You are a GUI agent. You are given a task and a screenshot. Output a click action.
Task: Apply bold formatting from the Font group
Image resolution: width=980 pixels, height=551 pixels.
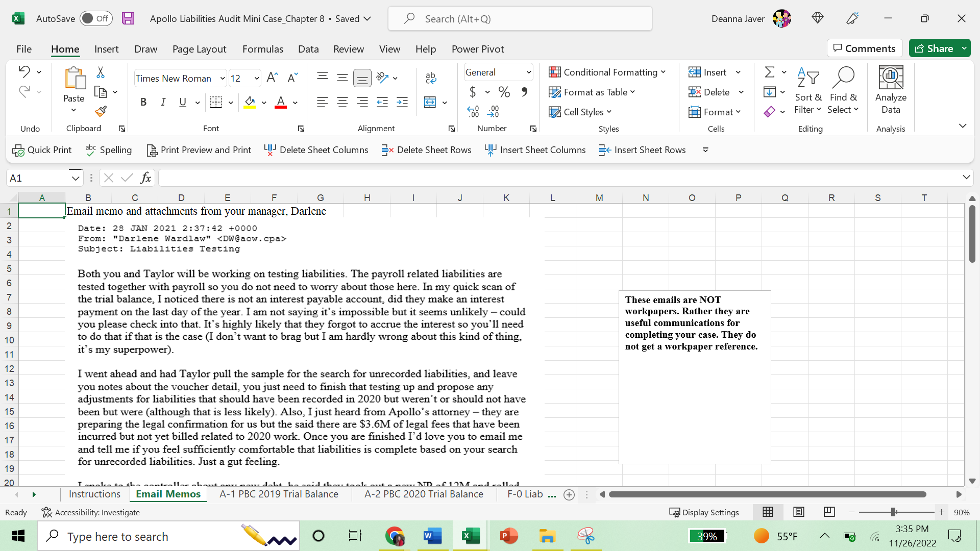coord(143,102)
